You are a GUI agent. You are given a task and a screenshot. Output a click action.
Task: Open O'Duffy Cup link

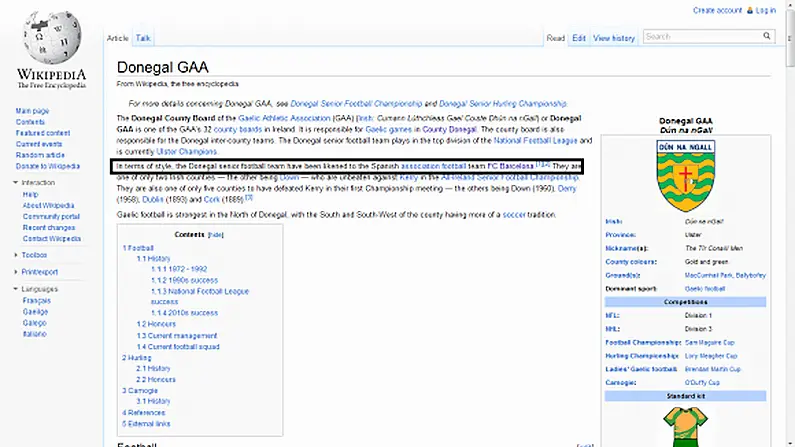pyautogui.click(x=702, y=383)
